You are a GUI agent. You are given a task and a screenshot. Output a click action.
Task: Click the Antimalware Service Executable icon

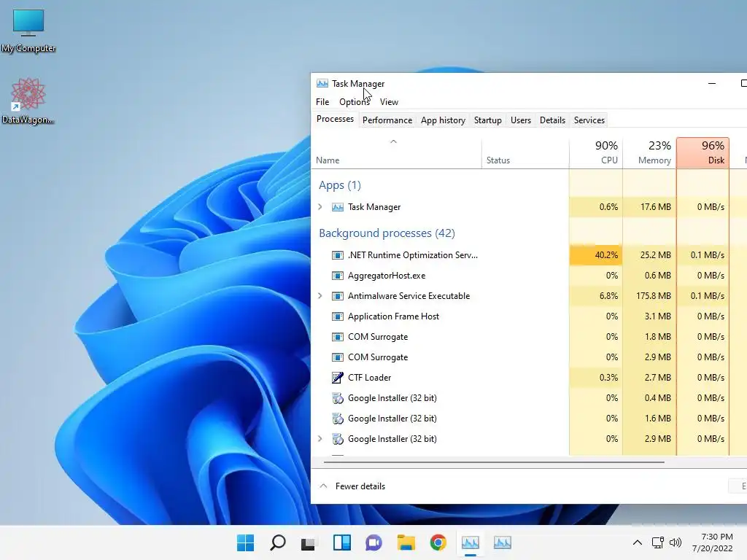pyautogui.click(x=337, y=296)
